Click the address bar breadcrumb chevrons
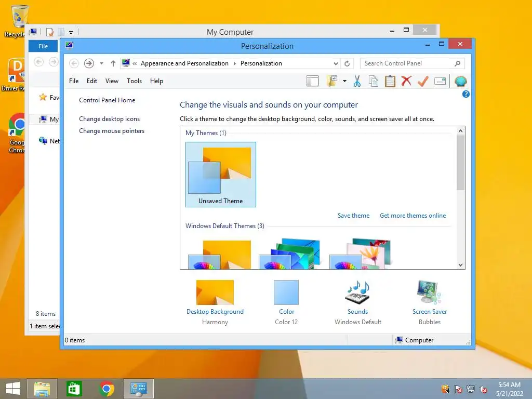Viewport: 532px width, 399px height. point(135,63)
